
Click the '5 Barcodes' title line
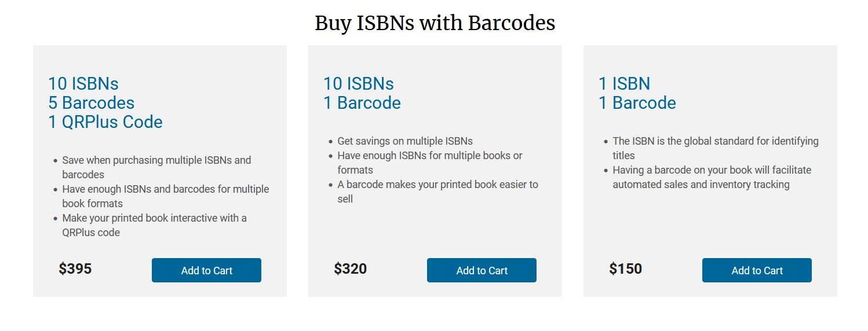click(92, 103)
